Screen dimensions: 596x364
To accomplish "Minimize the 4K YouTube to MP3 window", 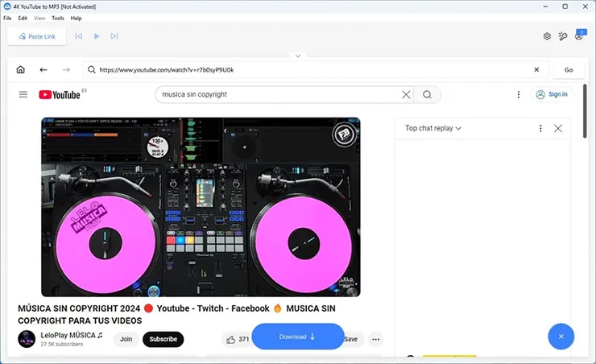I will [545, 6].
